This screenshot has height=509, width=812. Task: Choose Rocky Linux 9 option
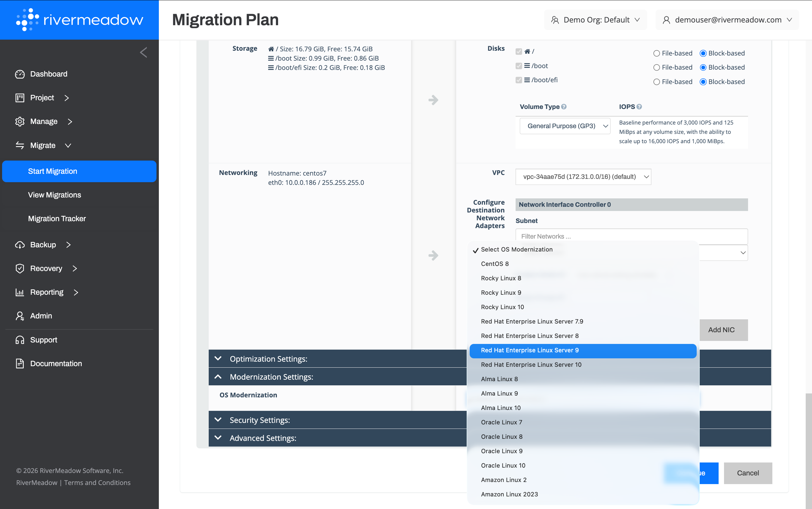[x=501, y=293]
